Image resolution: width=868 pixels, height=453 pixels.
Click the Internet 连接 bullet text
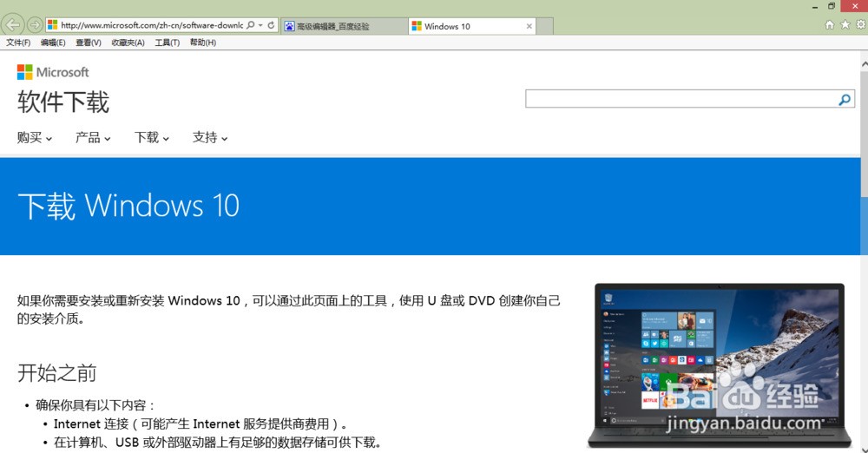[x=201, y=424]
